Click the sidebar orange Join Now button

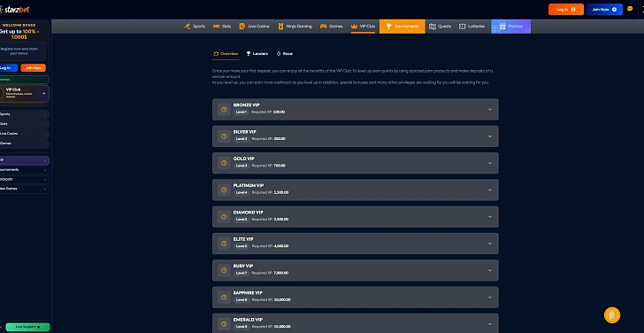(x=34, y=68)
